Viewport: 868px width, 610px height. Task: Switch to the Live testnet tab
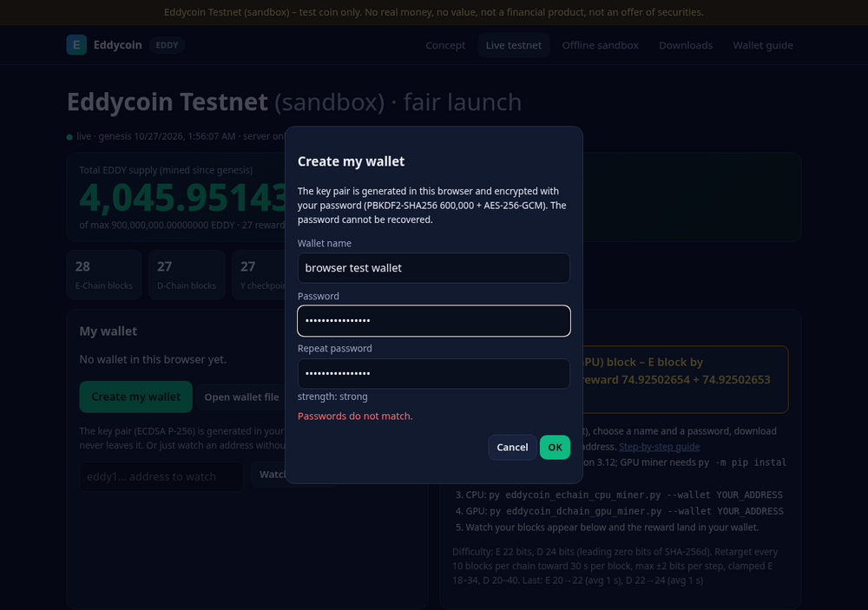tap(514, 45)
